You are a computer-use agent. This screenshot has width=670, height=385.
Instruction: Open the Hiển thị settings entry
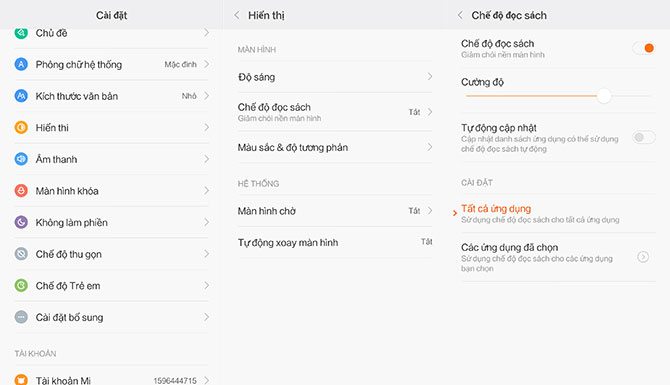click(x=112, y=127)
